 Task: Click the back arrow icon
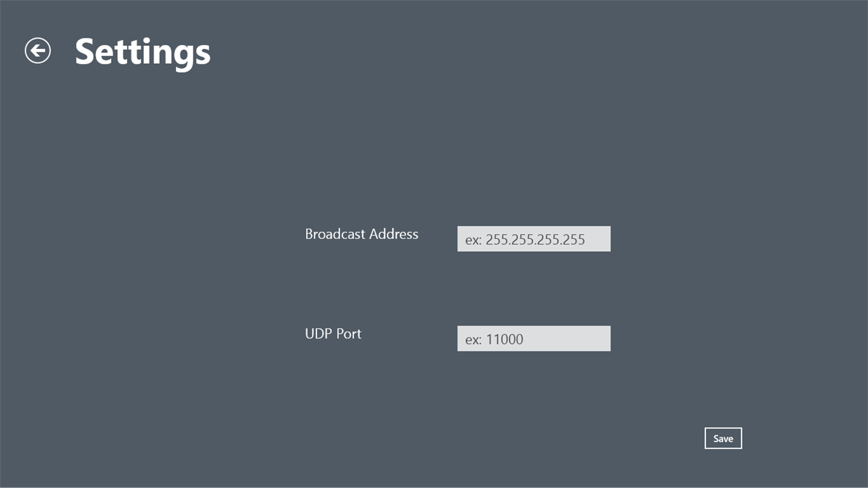coord(37,51)
